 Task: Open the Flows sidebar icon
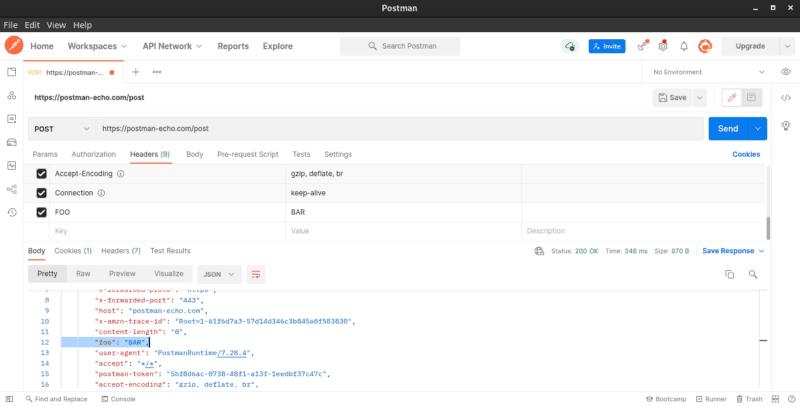click(11, 189)
